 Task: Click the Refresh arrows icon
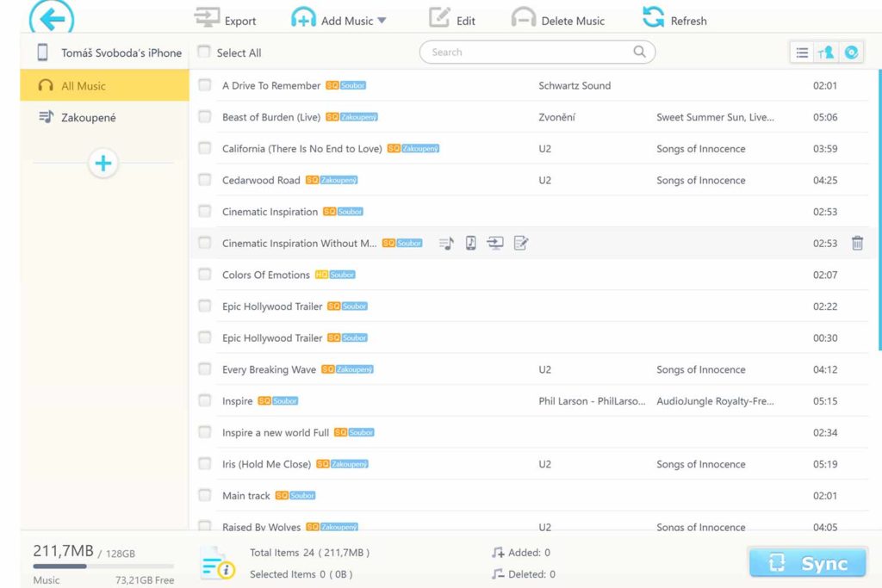click(x=653, y=17)
